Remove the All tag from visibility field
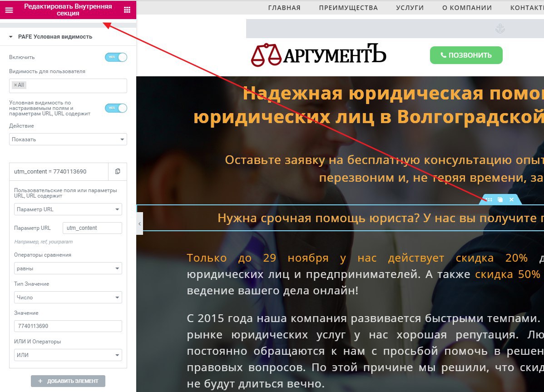 pyautogui.click(x=15, y=85)
